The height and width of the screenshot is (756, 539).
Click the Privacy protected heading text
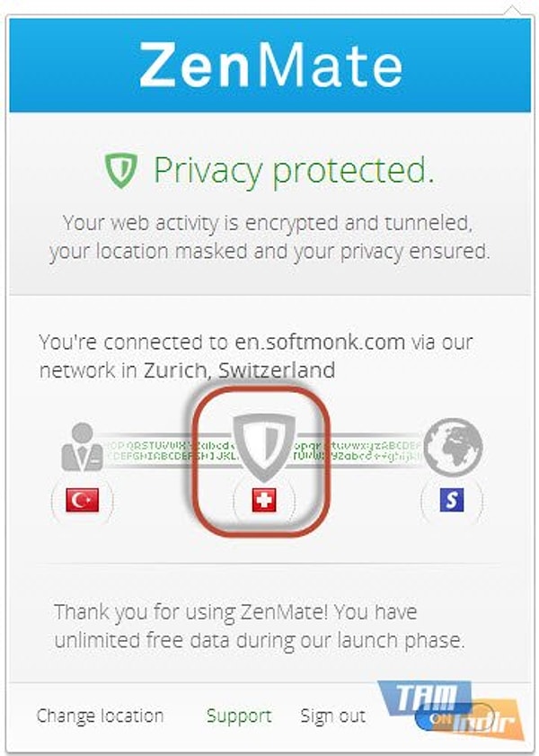pos(294,171)
